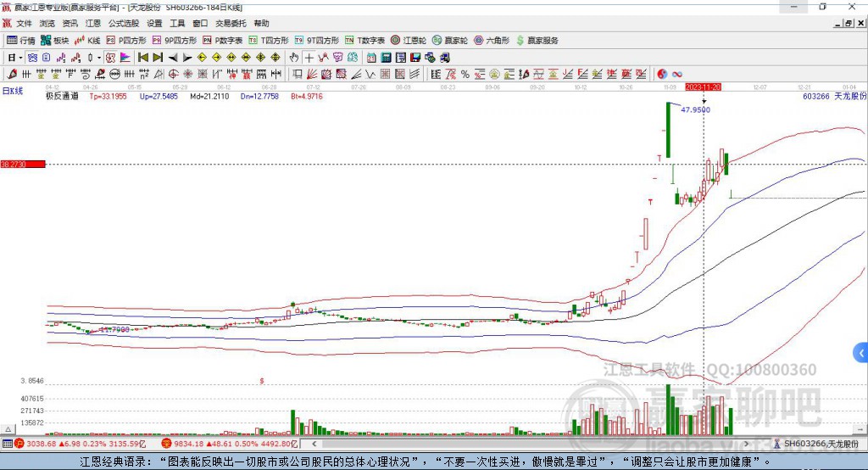Click the calendar date icon
This screenshot has width=868, height=470.
click(x=371, y=58)
